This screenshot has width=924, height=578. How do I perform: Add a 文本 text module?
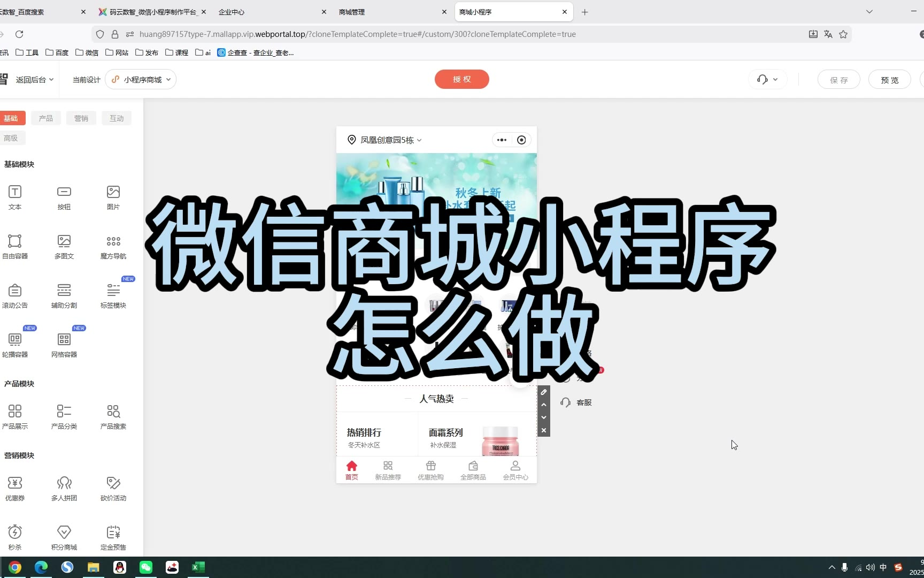[15, 197]
